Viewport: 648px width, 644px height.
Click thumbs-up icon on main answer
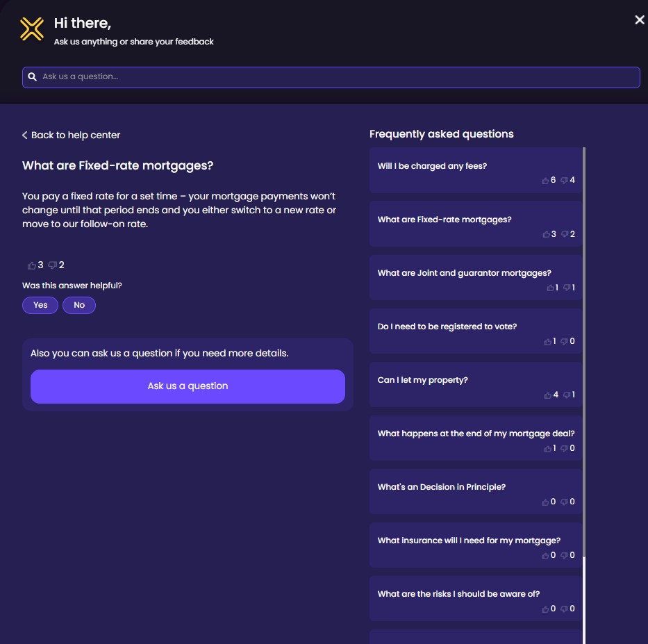click(x=31, y=265)
